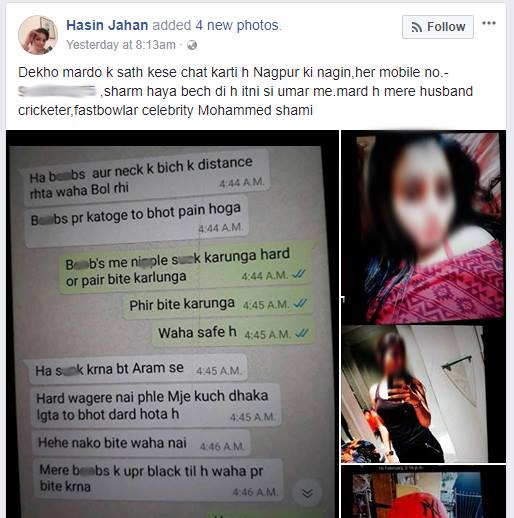Open the large chat screenshot photo
Screen dimensions: 514x518
pos(172,324)
